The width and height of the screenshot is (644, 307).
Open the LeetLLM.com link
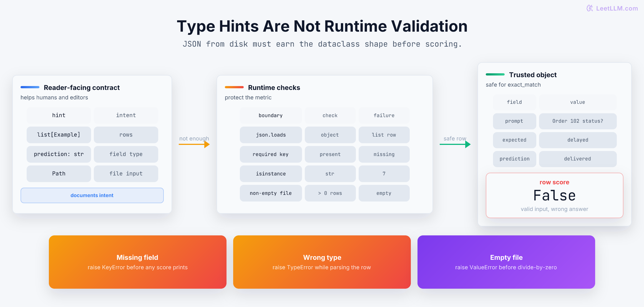tap(617, 8)
